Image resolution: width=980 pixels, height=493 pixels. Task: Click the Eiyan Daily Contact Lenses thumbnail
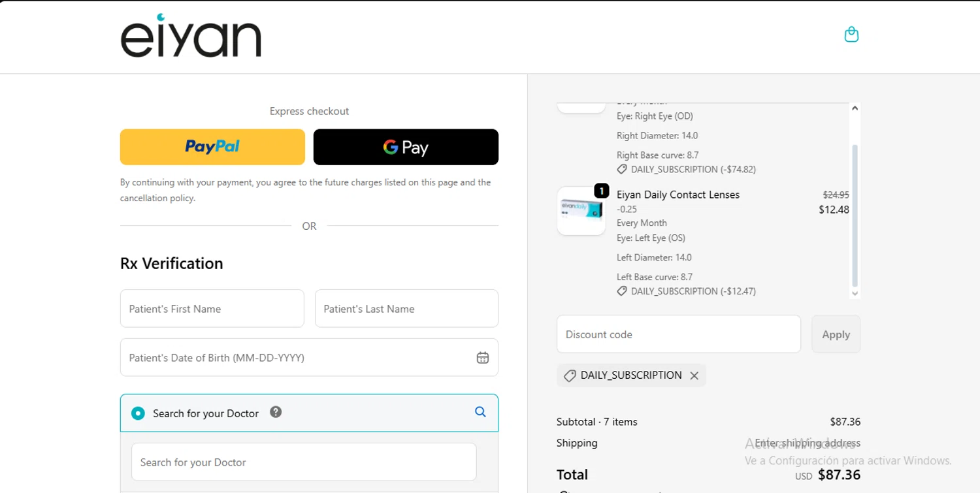tap(581, 211)
